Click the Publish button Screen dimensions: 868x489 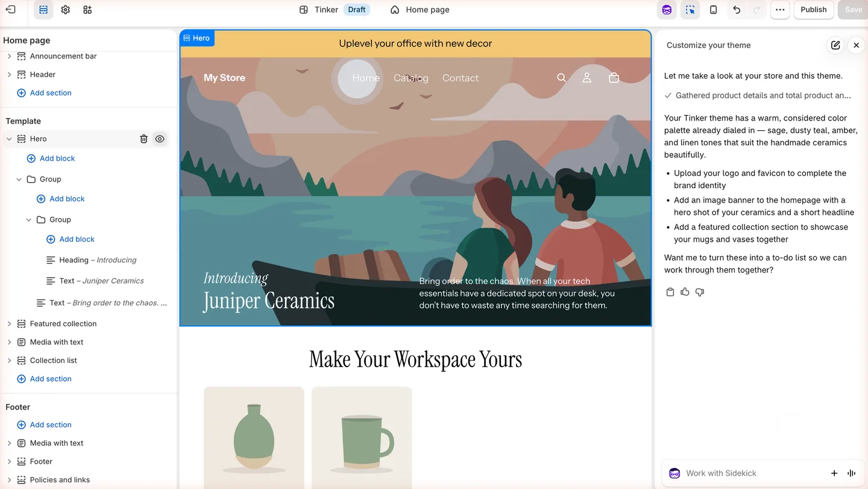click(814, 10)
